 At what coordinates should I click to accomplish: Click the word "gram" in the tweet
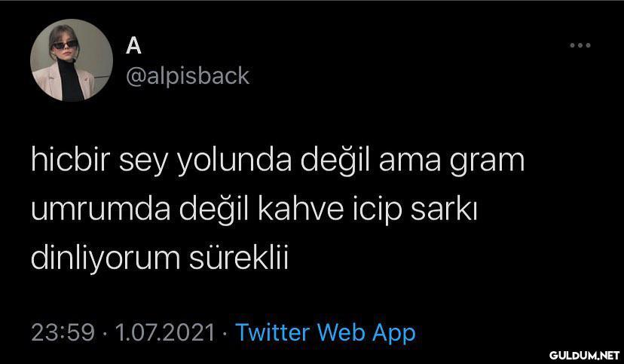pos(487,161)
